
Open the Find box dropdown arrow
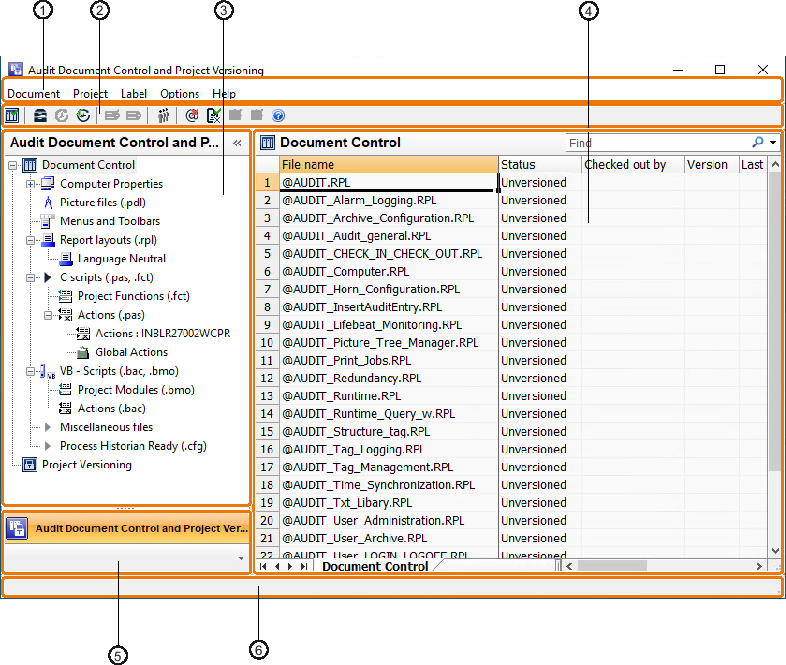[x=773, y=143]
